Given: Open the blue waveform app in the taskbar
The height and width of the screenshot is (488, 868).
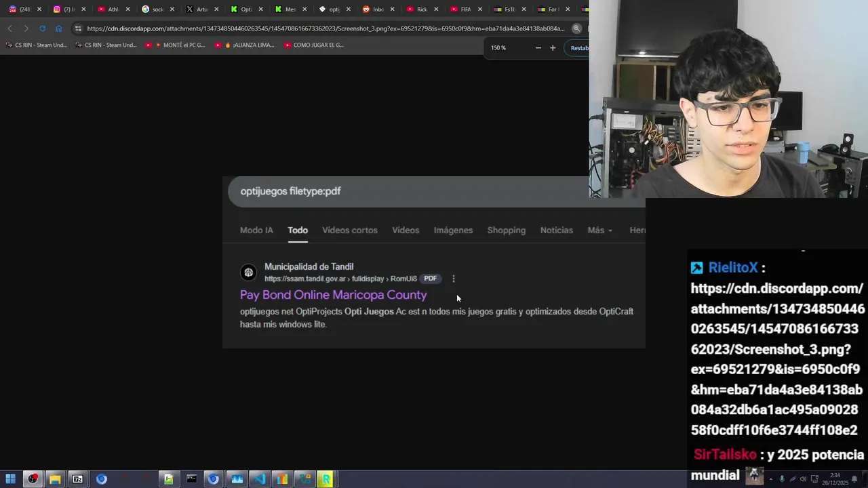Looking at the screenshot, I should (x=237, y=479).
